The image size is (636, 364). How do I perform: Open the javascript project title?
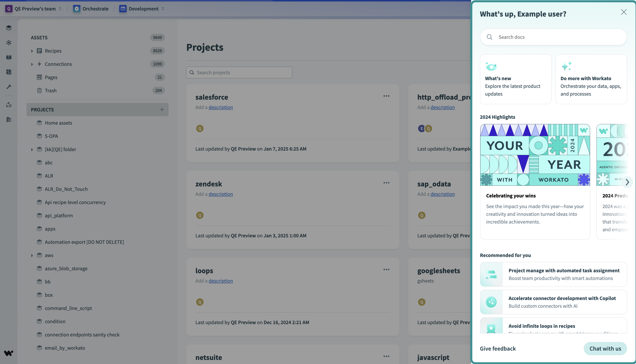(x=433, y=358)
